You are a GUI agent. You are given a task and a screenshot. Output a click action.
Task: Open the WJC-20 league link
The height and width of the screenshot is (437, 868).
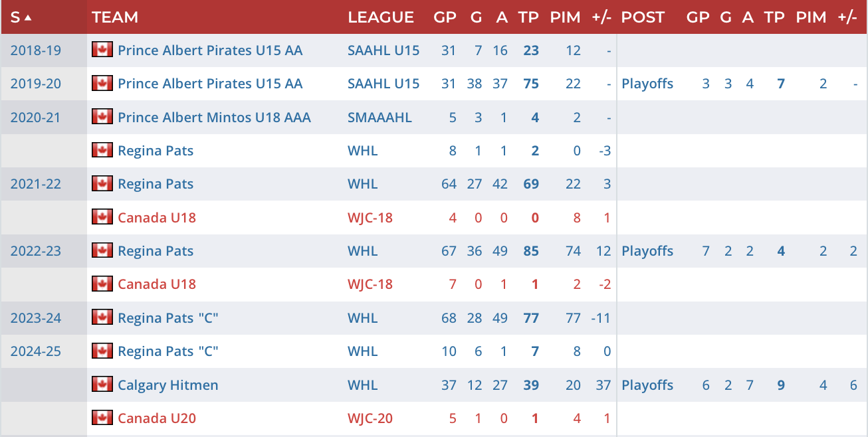point(370,418)
